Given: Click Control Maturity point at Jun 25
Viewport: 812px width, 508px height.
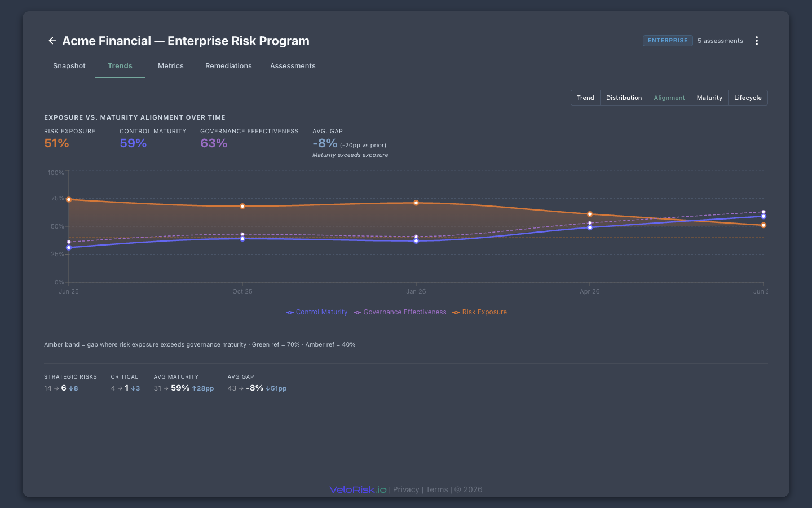Looking at the screenshot, I should coord(69,248).
